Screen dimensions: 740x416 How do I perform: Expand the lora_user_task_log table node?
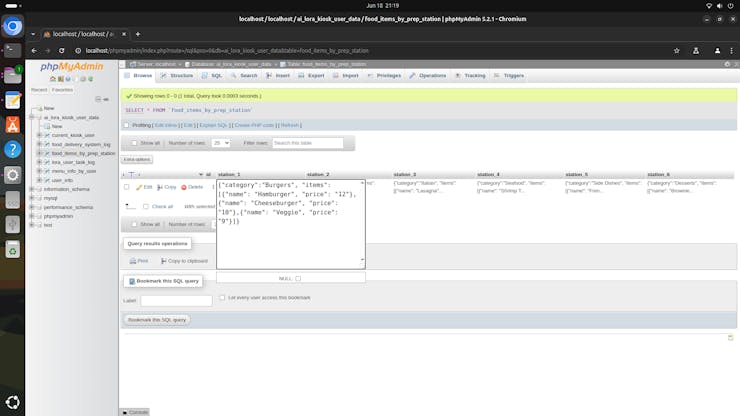40,162
